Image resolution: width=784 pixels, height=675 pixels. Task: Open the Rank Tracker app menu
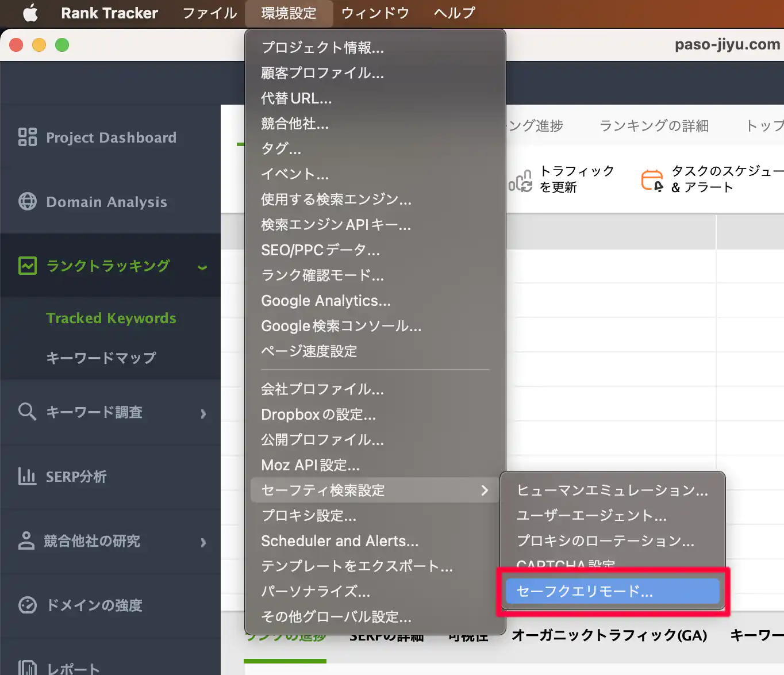110,13
